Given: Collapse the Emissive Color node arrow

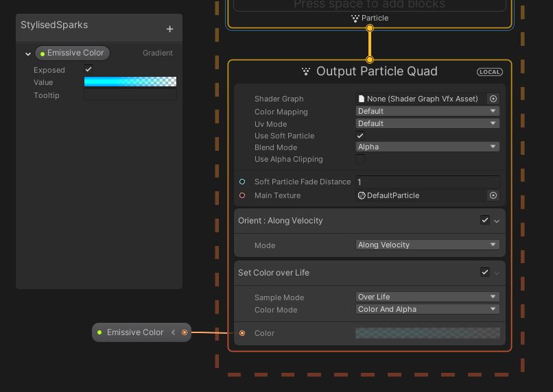Looking at the screenshot, I should (173, 332).
